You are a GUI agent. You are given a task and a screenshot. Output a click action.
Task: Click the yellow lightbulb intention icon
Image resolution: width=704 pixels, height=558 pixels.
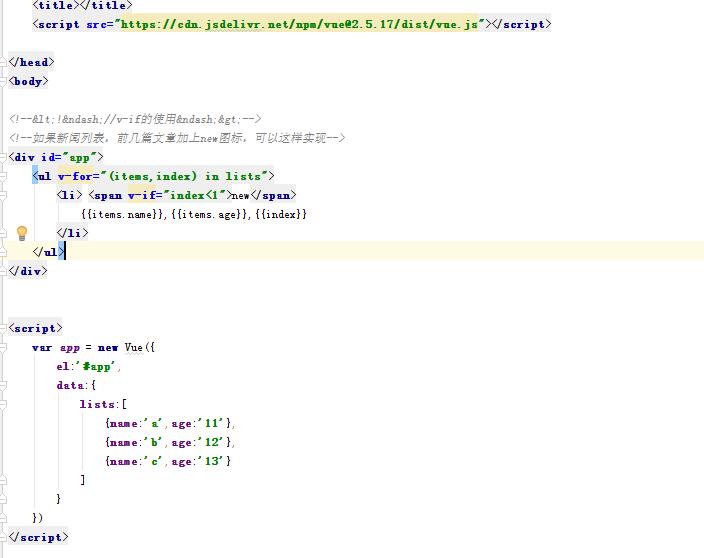(x=22, y=233)
